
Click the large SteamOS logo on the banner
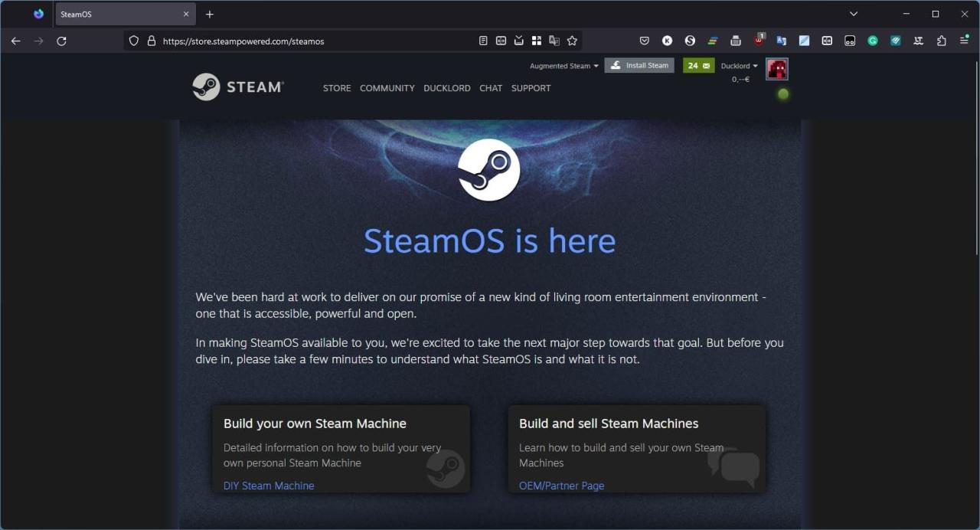tap(489, 170)
